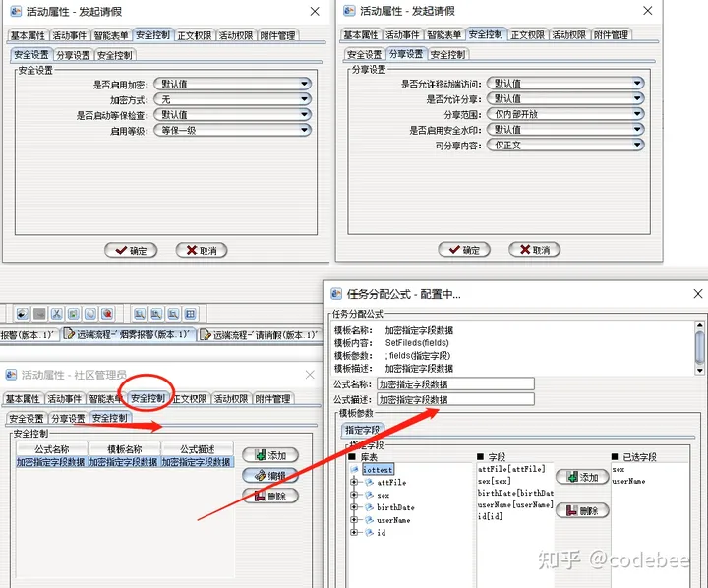Click the birthDate node icon in tree

click(x=369, y=507)
